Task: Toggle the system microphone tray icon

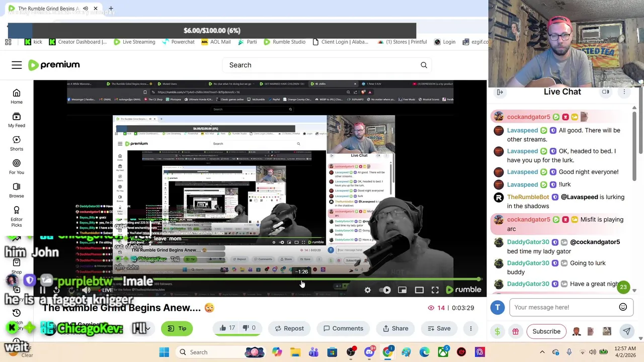Action: click(569, 352)
